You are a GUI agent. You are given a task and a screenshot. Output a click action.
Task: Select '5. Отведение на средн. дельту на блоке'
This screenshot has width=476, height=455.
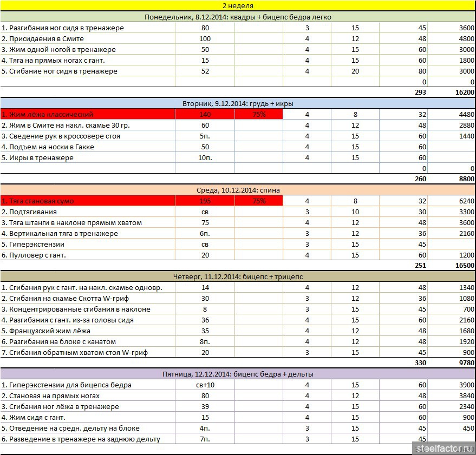pyautogui.click(x=88, y=428)
